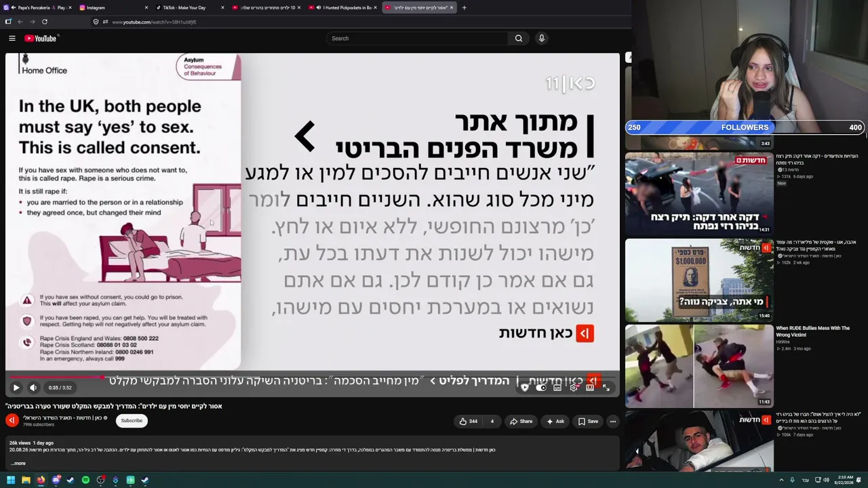The image size is (868, 488).
Task: Open the shield tracking protection icon
Action: (96, 22)
